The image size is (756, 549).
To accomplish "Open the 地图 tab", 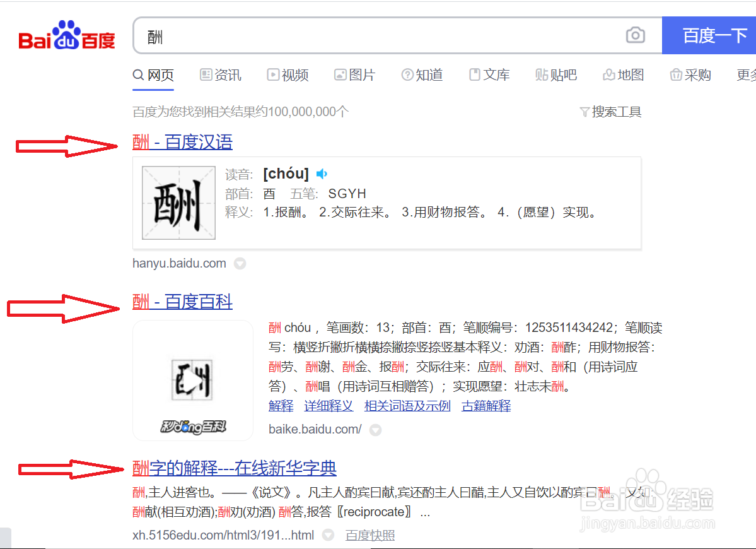I will coord(624,74).
